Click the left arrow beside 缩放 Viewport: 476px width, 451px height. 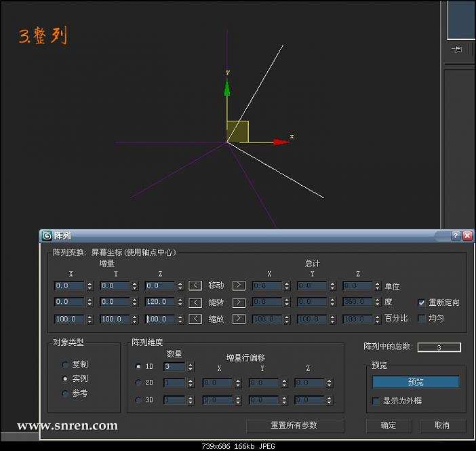coord(195,319)
